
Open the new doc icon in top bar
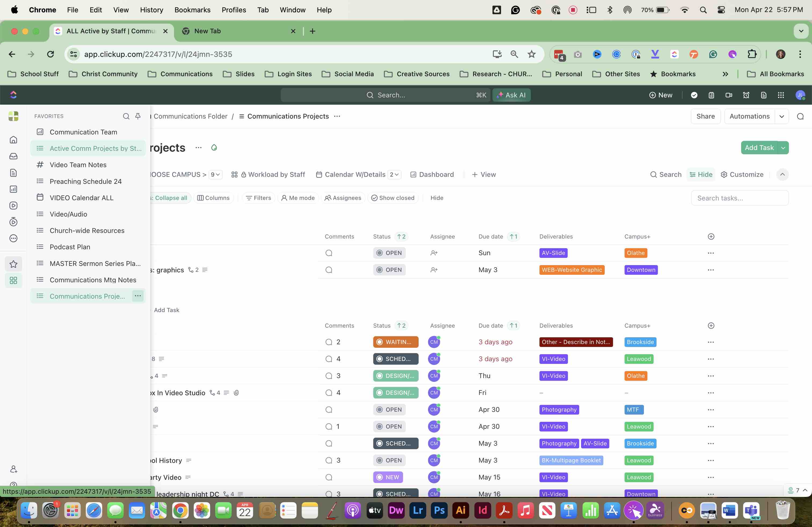click(x=764, y=95)
